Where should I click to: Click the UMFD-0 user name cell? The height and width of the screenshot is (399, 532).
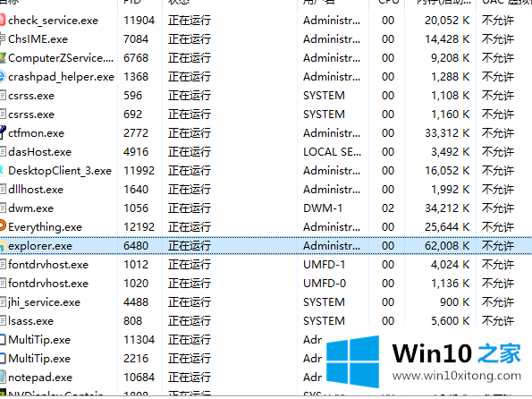coord(325,284)
